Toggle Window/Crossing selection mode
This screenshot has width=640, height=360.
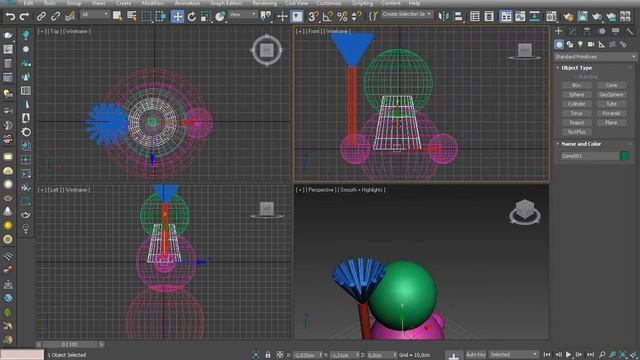point(161,16)
